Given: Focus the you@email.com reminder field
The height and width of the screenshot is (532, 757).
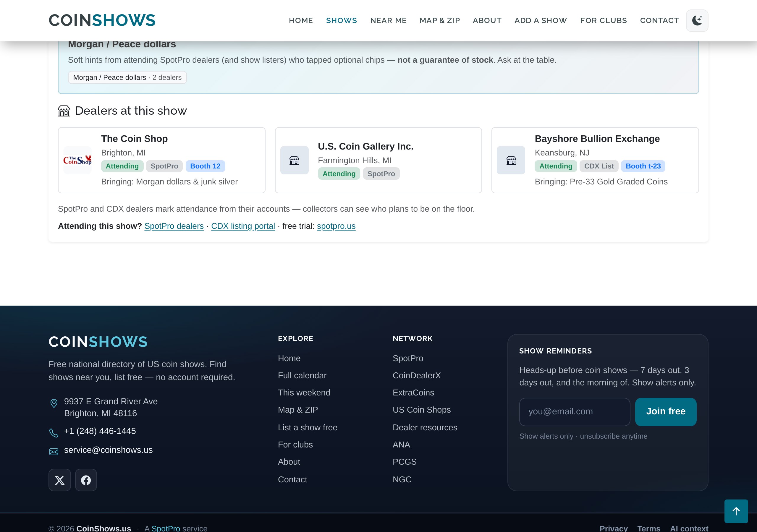Looking at the screenshot, I should coord(575,412).
